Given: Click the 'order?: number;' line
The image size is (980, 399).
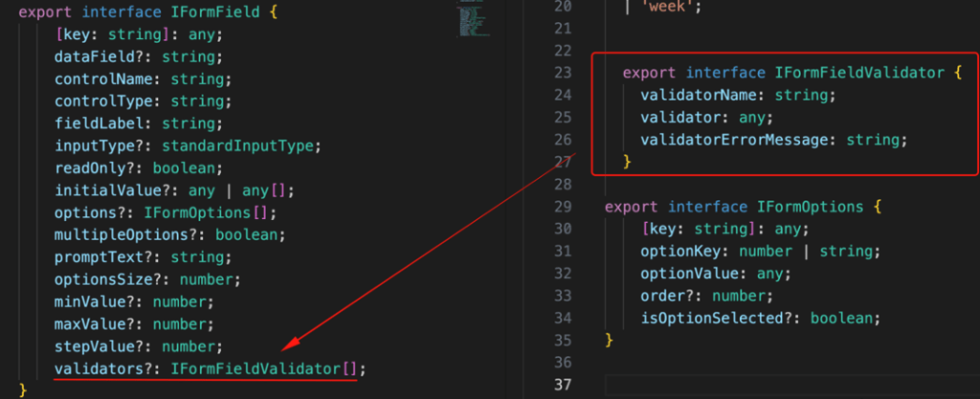Looking at the screenshot, I should 707,296.
